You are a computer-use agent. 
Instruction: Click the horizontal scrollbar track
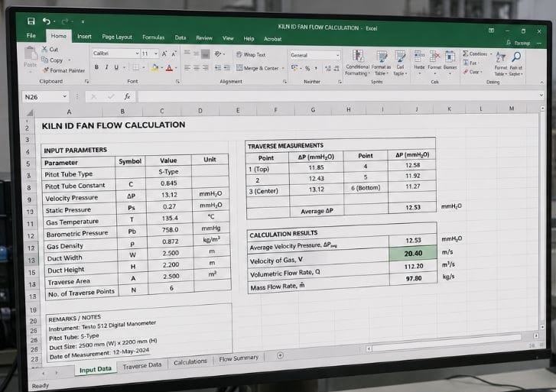(x=447, y=343)
